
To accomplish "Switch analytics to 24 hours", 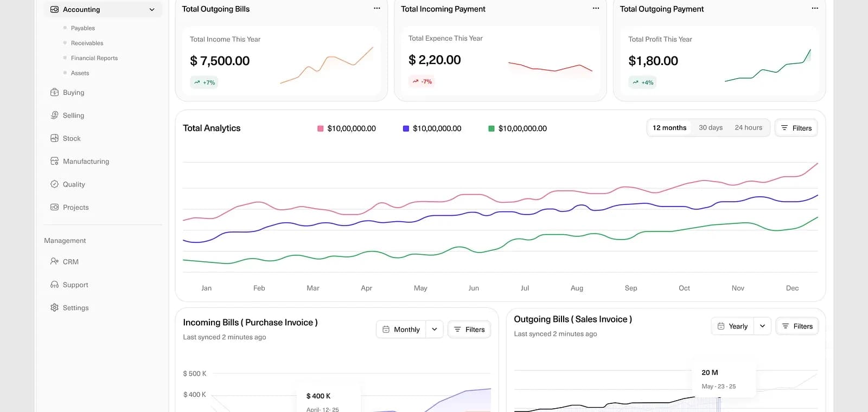I will click(x=749, y=128).
